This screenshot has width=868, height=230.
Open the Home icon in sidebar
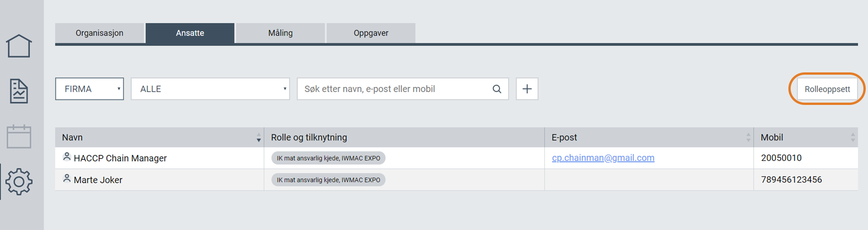tap(19, 46)
